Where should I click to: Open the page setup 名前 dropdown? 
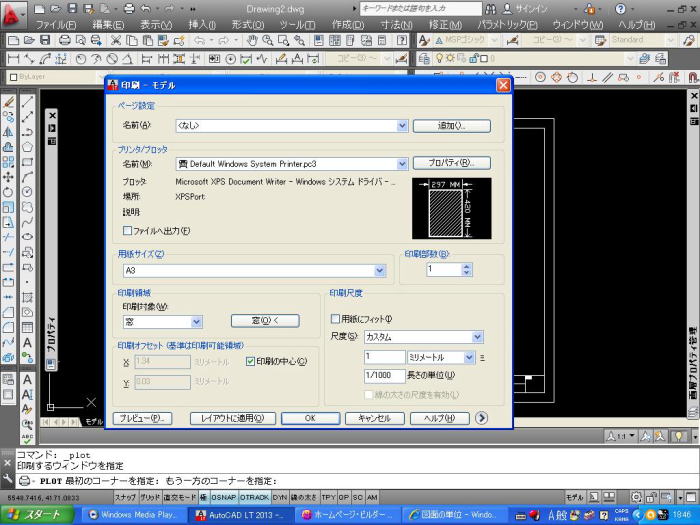point(402,126)
